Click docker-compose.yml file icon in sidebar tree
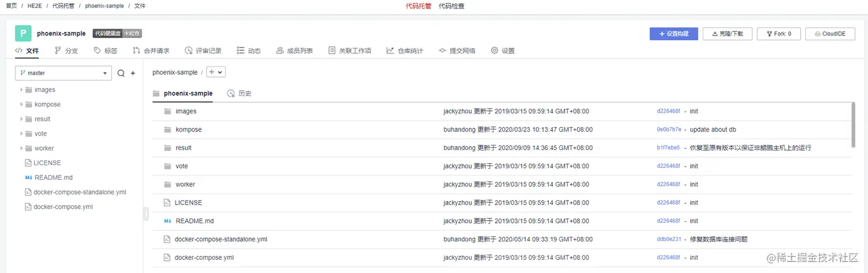 tap(28, 207)
